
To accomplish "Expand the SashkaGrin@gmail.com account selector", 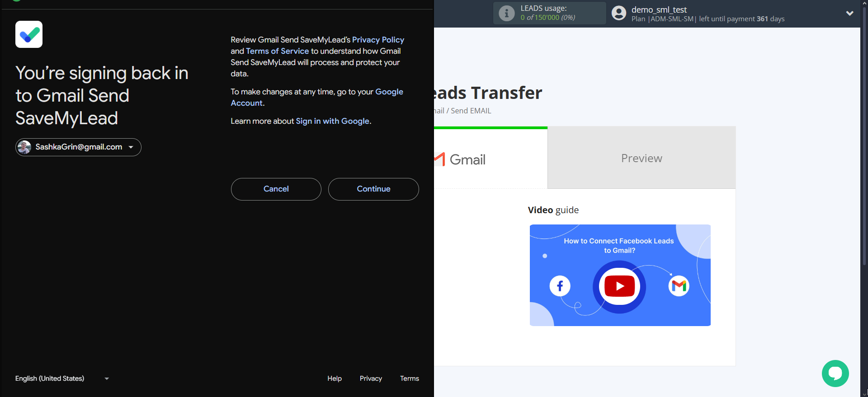I will 131,147.
